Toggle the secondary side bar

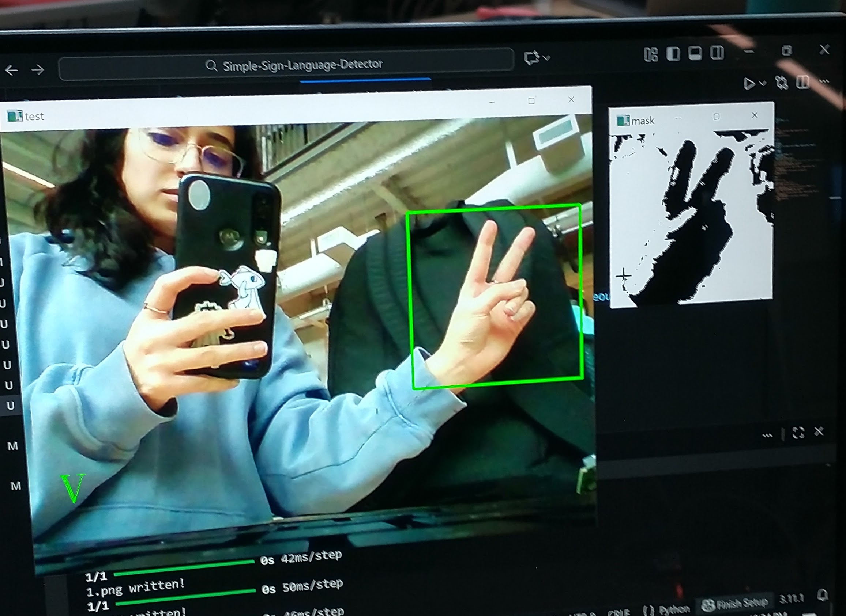click(717, 53)
